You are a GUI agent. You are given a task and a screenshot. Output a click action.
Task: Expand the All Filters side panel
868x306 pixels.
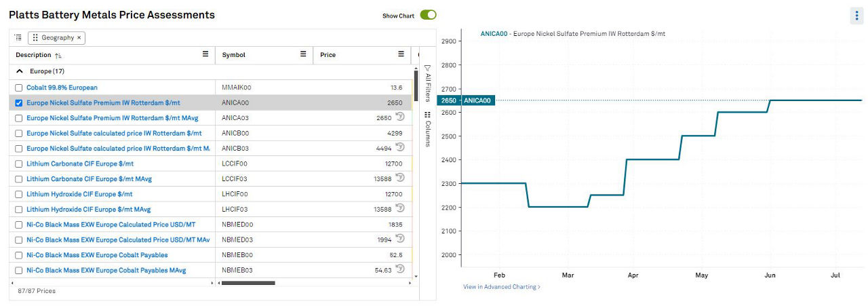[428, 83]
